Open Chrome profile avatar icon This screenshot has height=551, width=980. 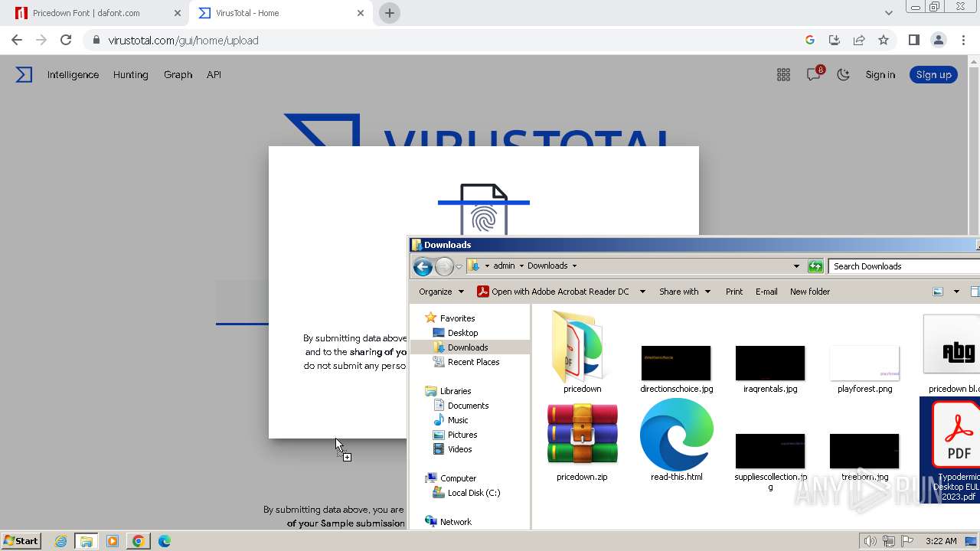coord(938,40)
